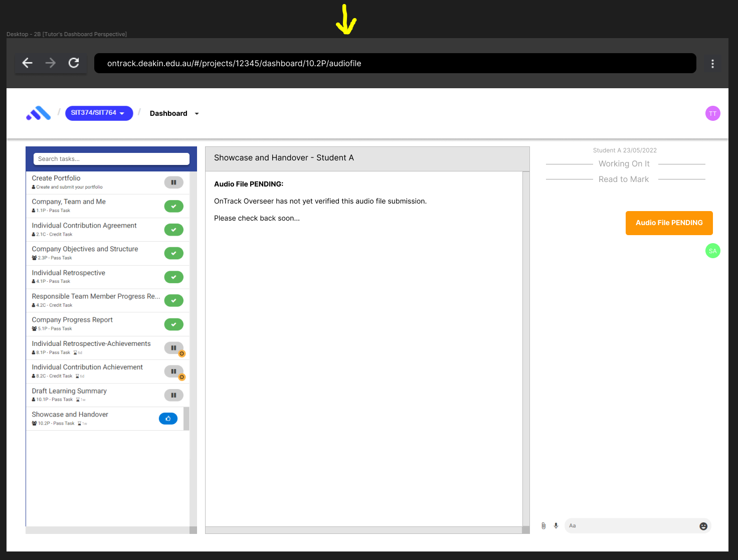
Task: Click the paperclip attachment icon
Action: 543,526
